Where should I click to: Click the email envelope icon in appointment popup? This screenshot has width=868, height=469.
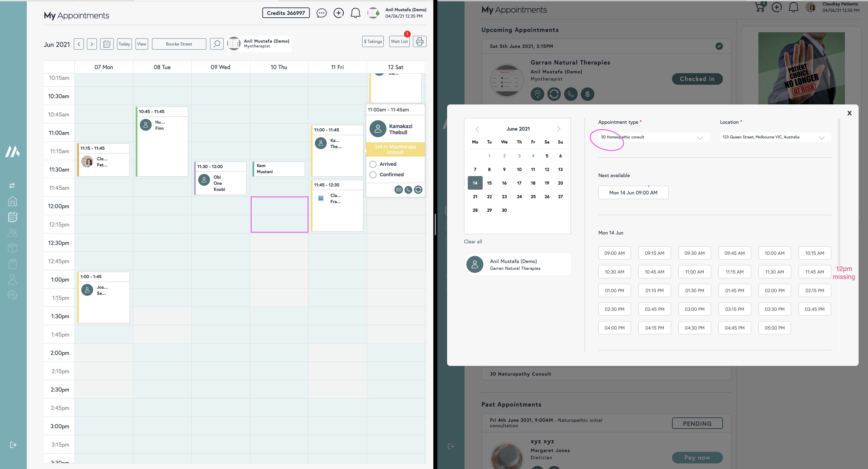click(x=398, y=190)
